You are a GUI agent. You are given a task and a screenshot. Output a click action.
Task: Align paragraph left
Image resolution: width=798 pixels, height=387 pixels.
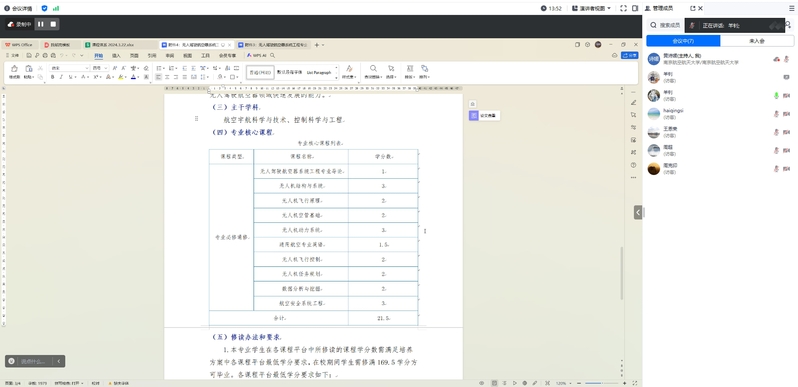[159, 77]
